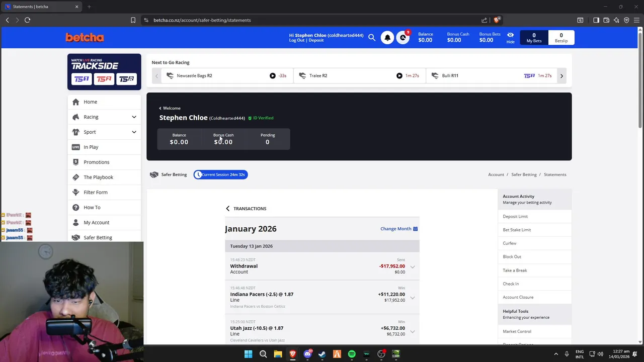Screen dimensions: 644x362
Task: Open Promotions in the sidebar
Action: pos(104,162)
